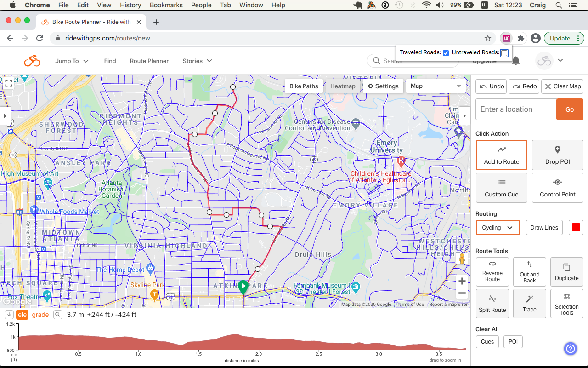Open the Cycling routing mode dropdown
Image resolution: width=588 pixels, height=368 pixels.
(498, 227)
